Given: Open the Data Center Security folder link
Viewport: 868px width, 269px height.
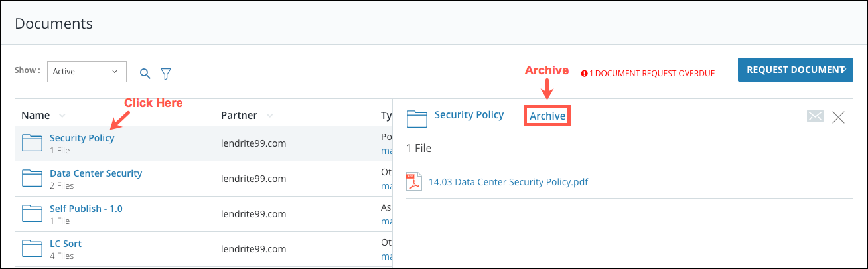Looking at the screenshot, I should 96,173.
